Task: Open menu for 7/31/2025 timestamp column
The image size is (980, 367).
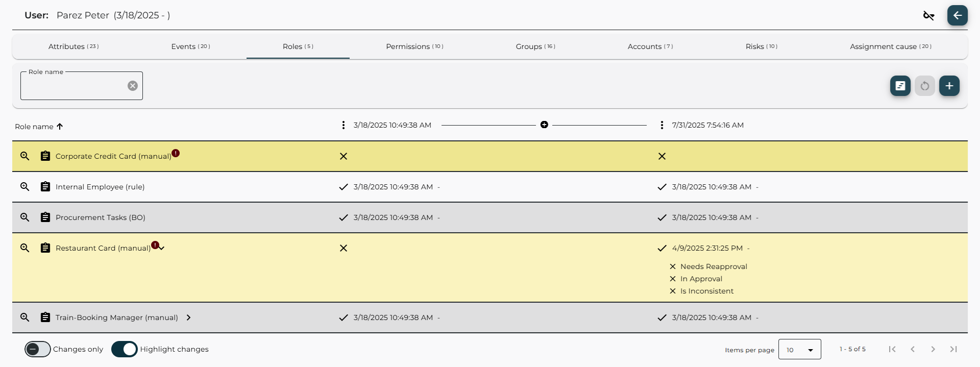Action: tap(661, 125)
